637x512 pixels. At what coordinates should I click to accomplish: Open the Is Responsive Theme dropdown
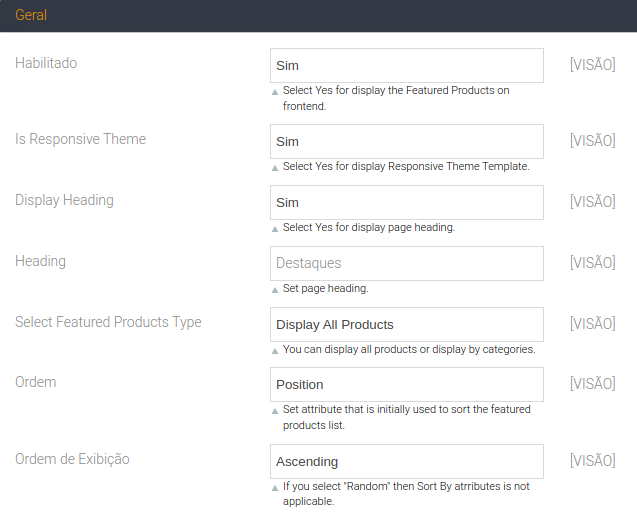click(406, 141)
